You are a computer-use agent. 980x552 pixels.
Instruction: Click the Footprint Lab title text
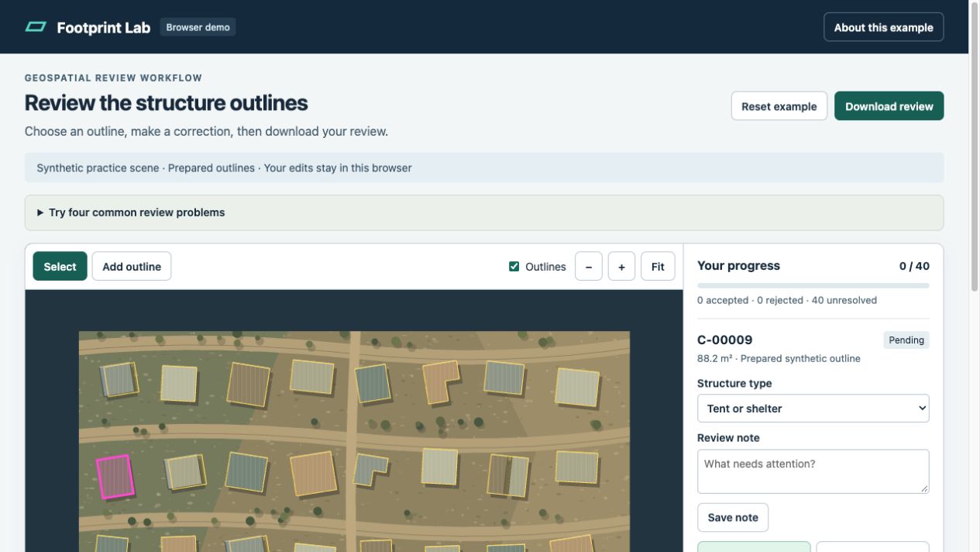pos(103,27)
